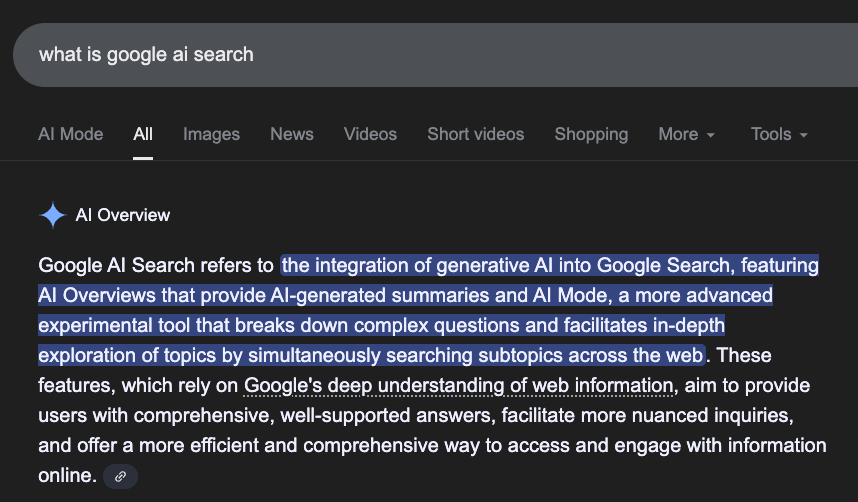Click the source link chip icon

click(x=120, y=477)
